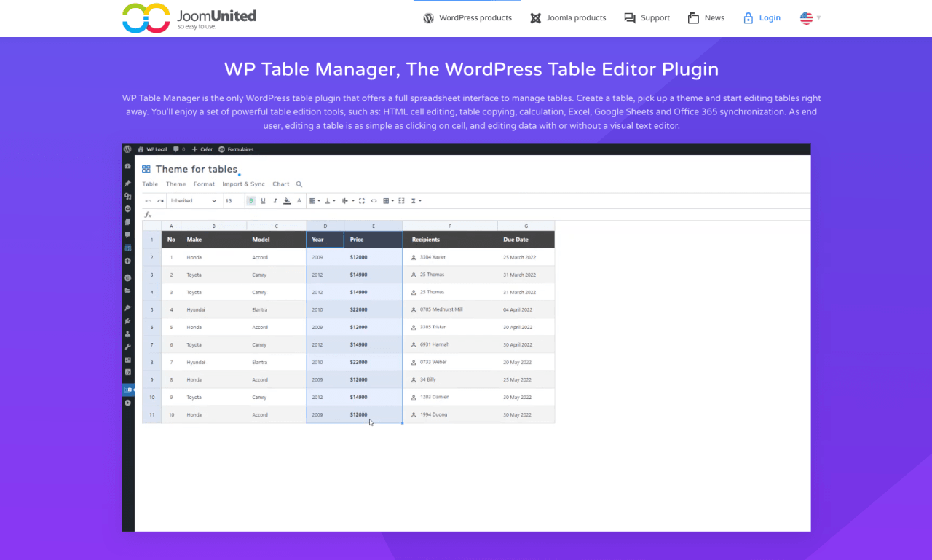Screen dimensions: 932x560
Task: Open the cell fill color bucket tool
Action: click(287, 201)
